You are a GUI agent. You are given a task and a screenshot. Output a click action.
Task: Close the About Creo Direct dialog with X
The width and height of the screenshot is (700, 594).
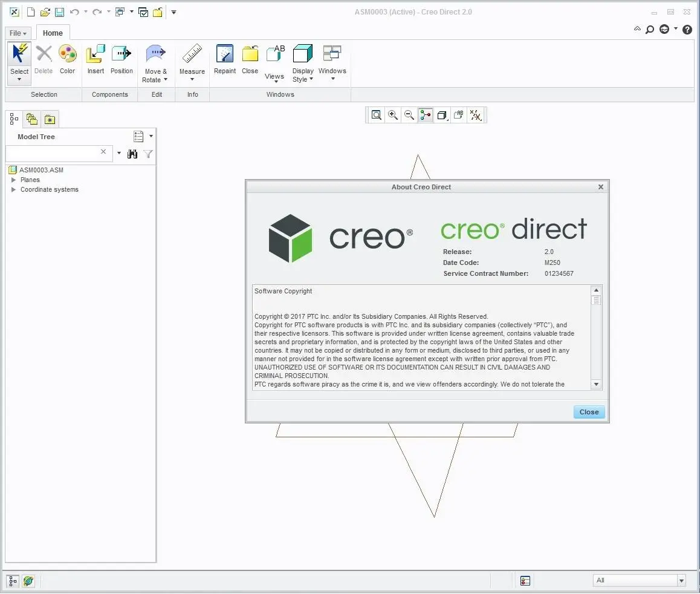tap(601, 187)
